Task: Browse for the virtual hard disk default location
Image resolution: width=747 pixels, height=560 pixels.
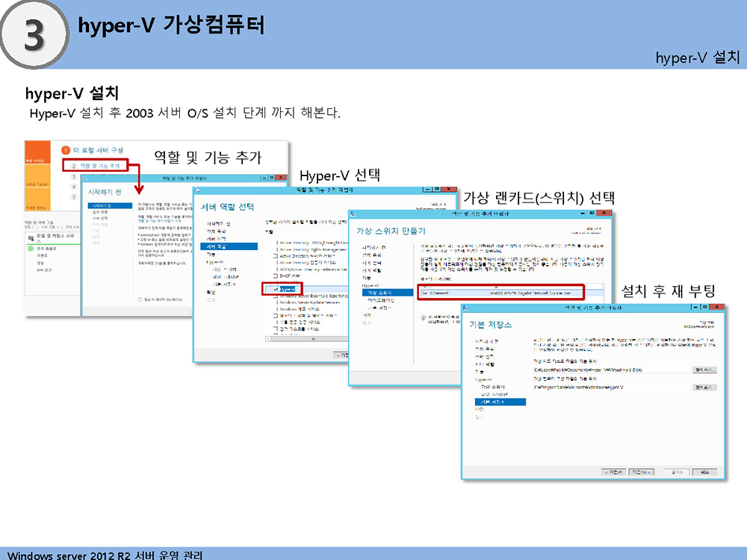Action: pos(704,370)
